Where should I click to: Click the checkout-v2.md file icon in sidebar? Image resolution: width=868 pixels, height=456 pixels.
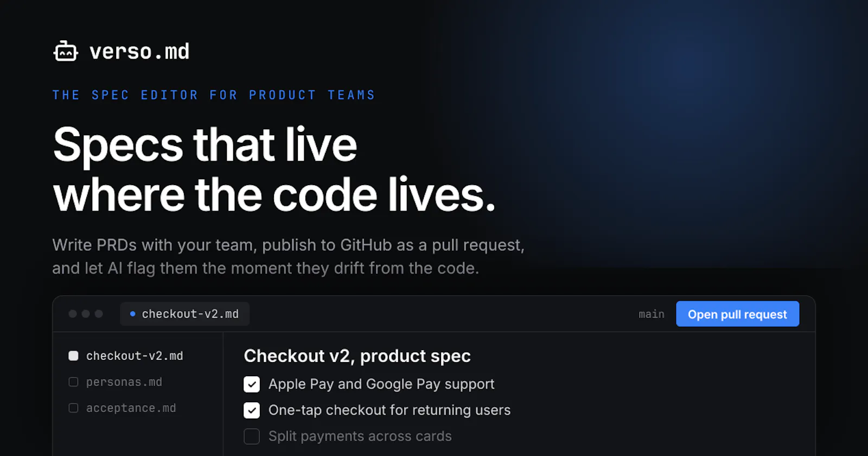73,356
